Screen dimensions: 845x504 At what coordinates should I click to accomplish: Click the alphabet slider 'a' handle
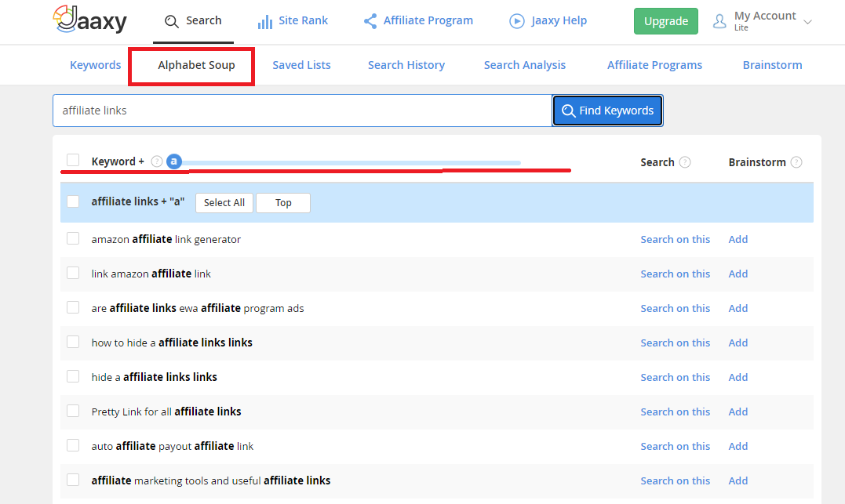click(x=174, y=161)
